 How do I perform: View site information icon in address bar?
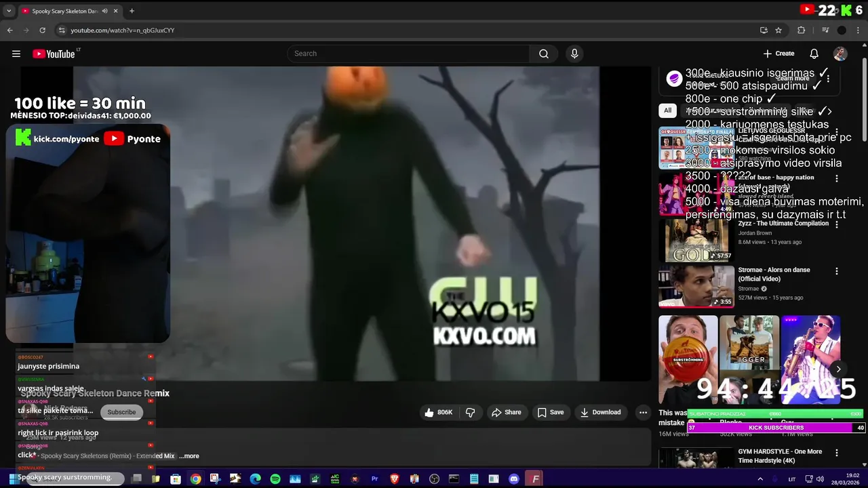click(62, 30)
